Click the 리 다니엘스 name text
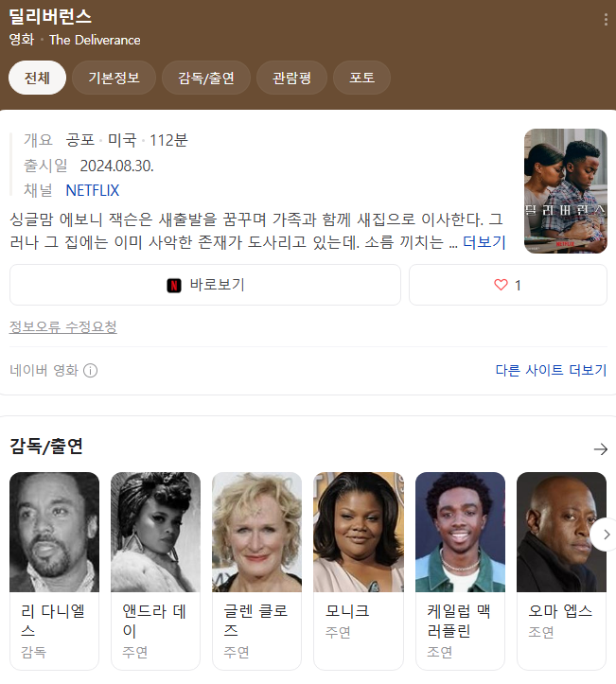 pyautogui.click(x=53, y=622)
